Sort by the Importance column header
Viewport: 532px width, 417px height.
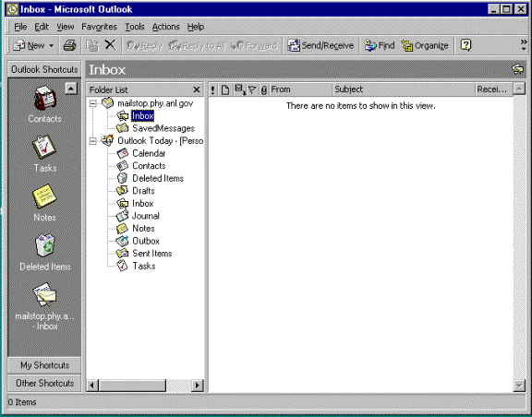(x=212, y=89)
